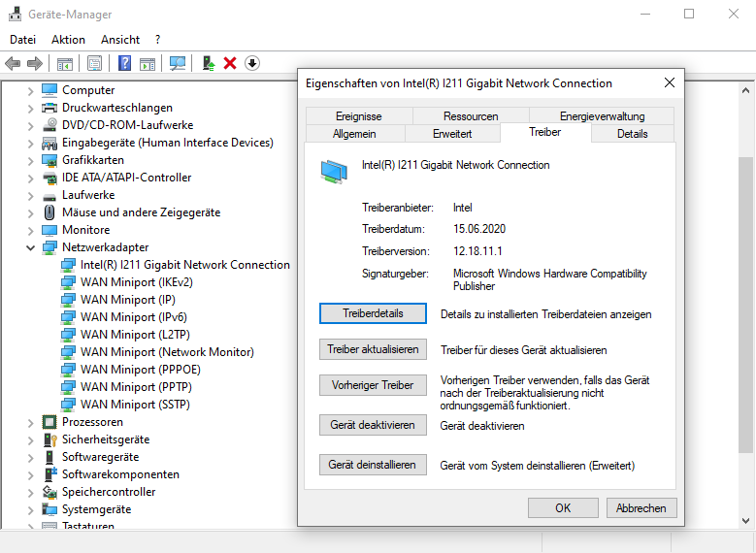Select the Systemgeräte icon
The width and height of the screenshot is (756, 553).
click(49, 509)
